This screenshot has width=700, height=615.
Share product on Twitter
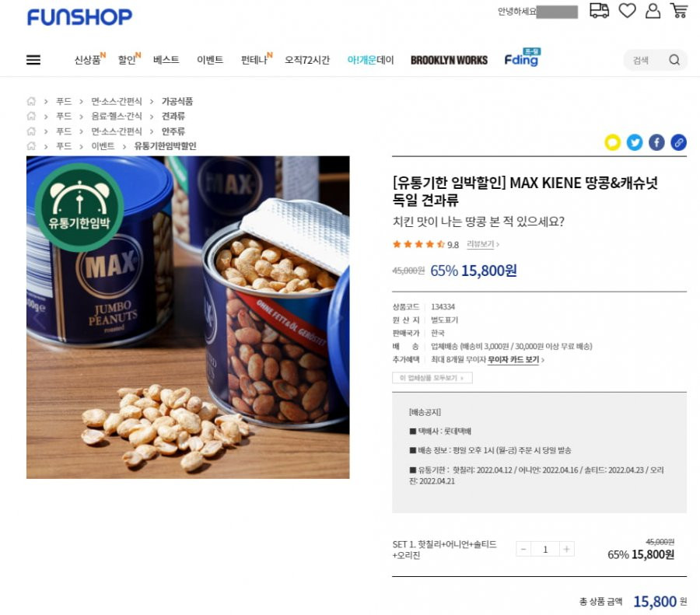click(635, 142)
